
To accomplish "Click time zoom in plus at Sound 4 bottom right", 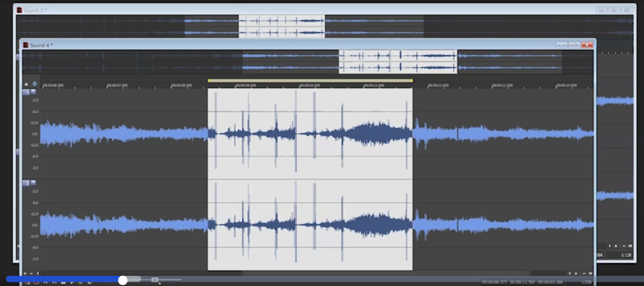I will [576, 273].
